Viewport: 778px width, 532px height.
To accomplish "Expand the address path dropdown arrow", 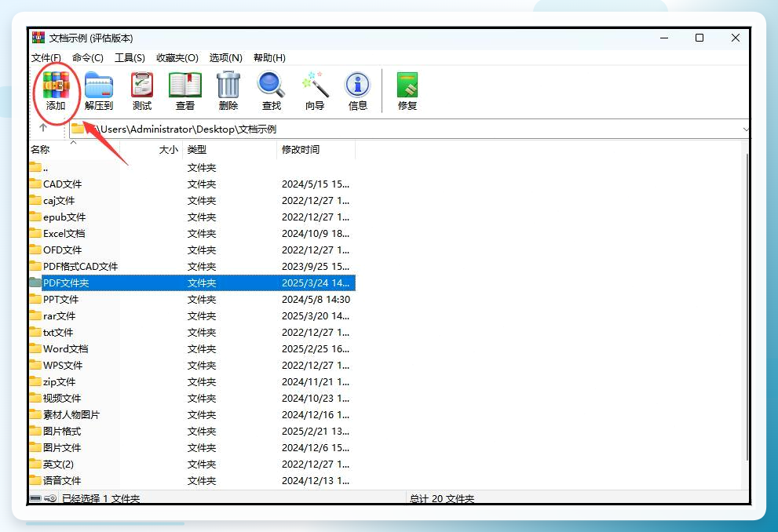I will tap(745, 129).
